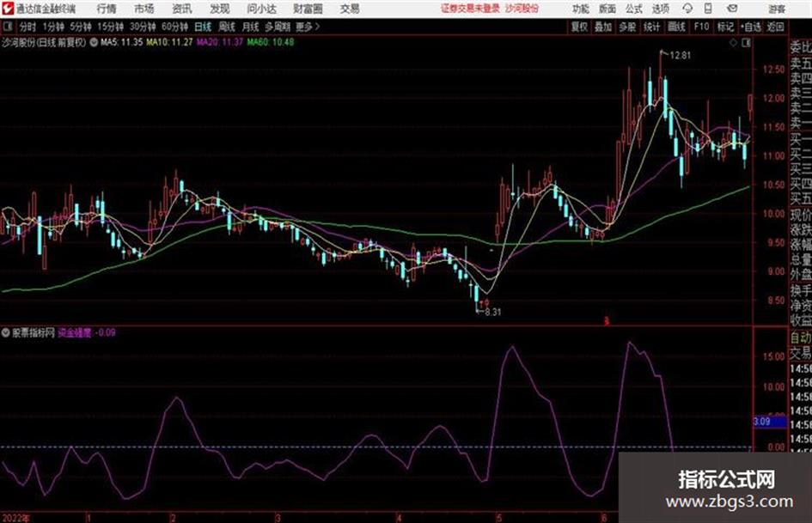
Task: Open the mobile phone icon
Action: point(708,9)
